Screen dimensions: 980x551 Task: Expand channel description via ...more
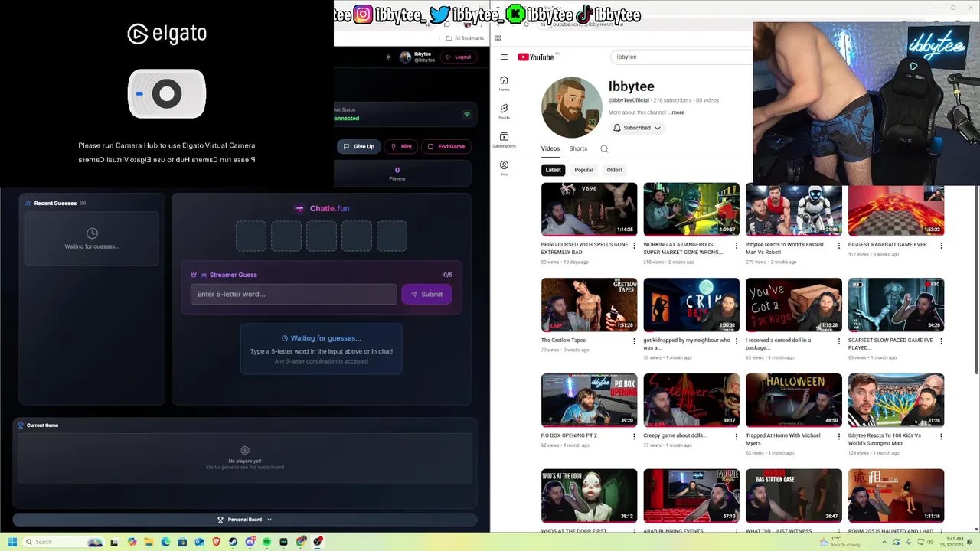point(676,112)
